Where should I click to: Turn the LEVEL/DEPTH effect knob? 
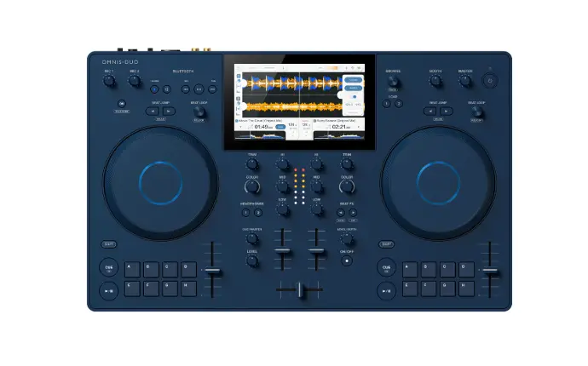347,238
